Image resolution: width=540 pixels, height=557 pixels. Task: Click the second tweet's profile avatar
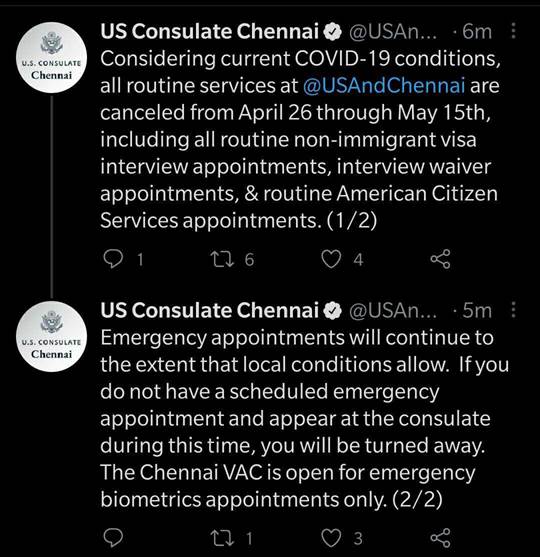tap(52, 336)
